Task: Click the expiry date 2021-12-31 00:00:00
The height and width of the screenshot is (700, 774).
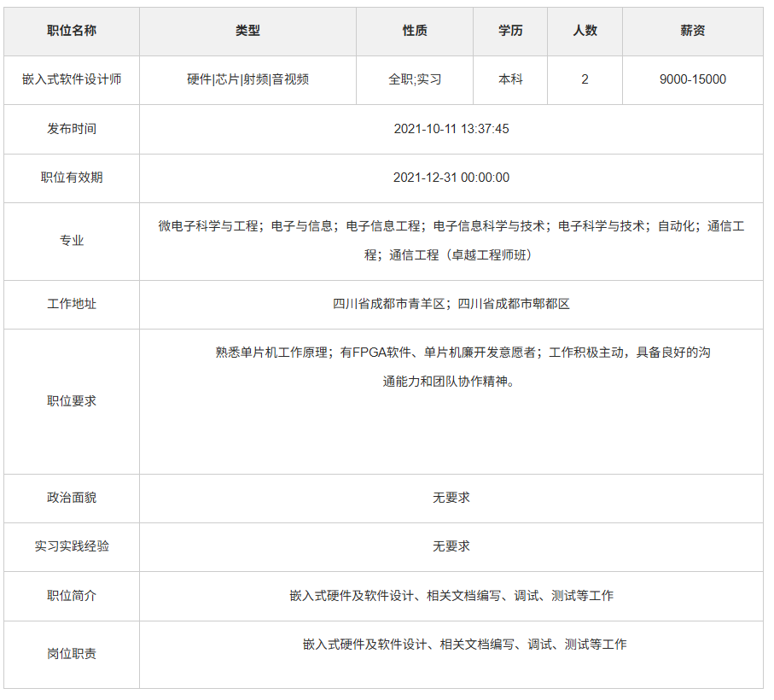Action: pyautogui.click(x=451, y=178)
